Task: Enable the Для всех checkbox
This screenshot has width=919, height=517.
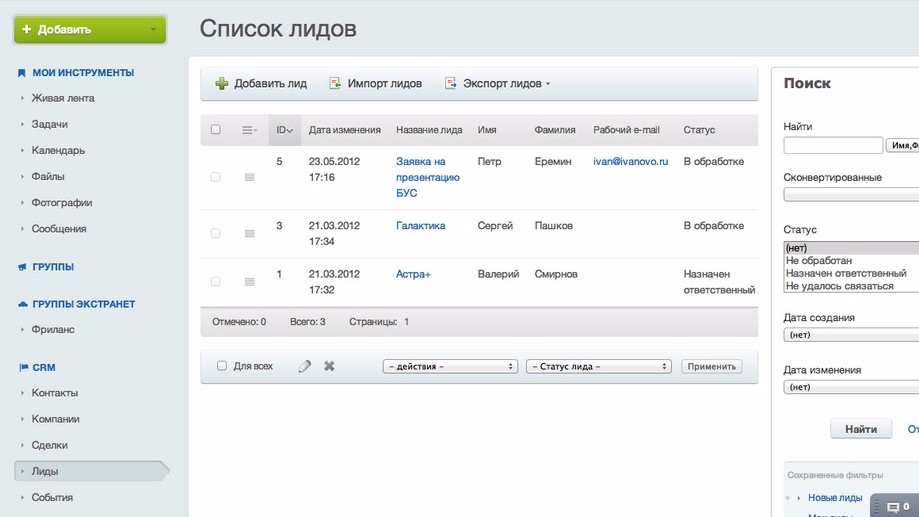Action: [x=222, y=366]
